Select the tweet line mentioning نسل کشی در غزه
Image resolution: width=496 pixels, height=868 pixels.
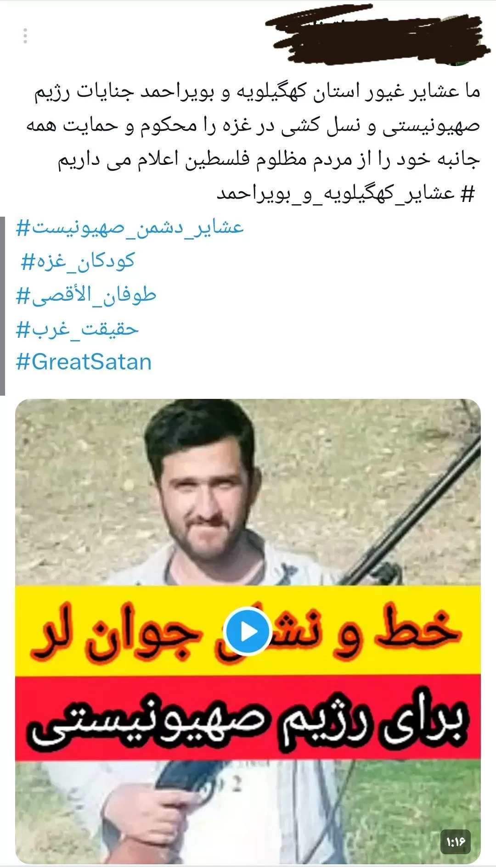[253, 126]
